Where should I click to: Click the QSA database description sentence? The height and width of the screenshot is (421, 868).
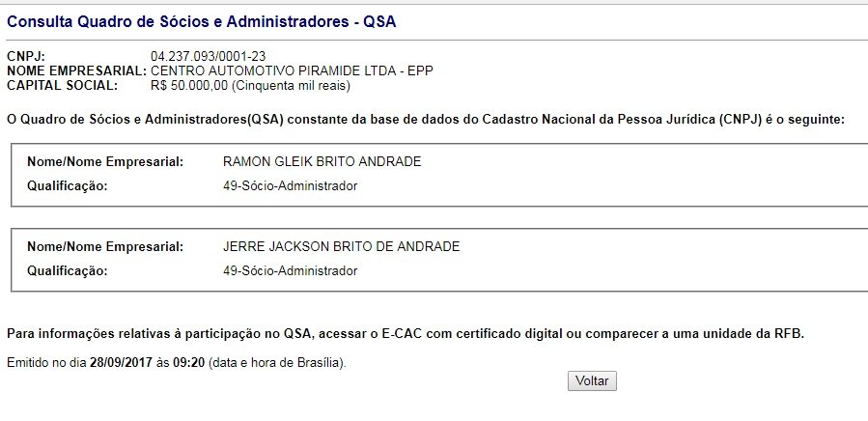[425, 120]
